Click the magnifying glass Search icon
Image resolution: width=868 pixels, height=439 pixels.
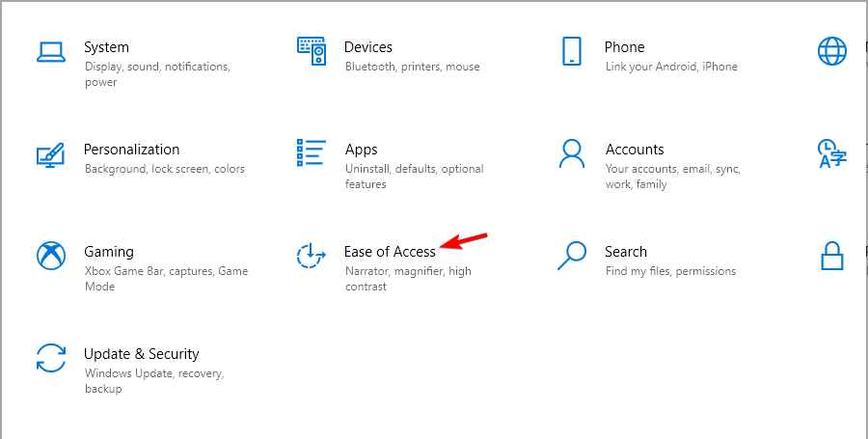tap(571, 256)
